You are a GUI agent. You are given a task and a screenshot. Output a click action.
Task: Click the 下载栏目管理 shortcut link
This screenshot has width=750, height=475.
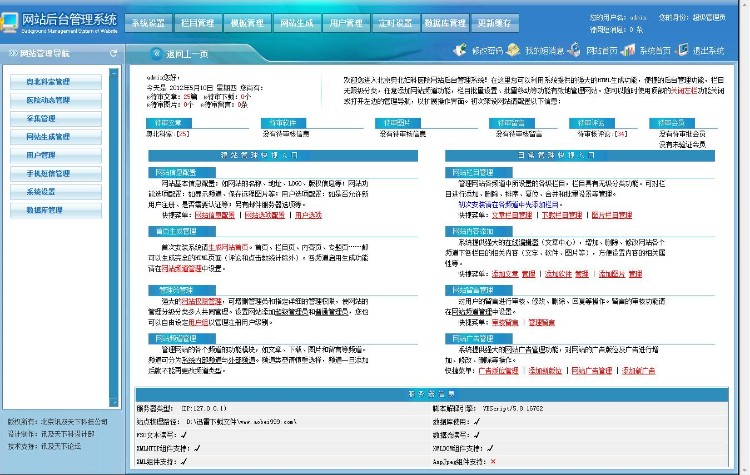562,215
